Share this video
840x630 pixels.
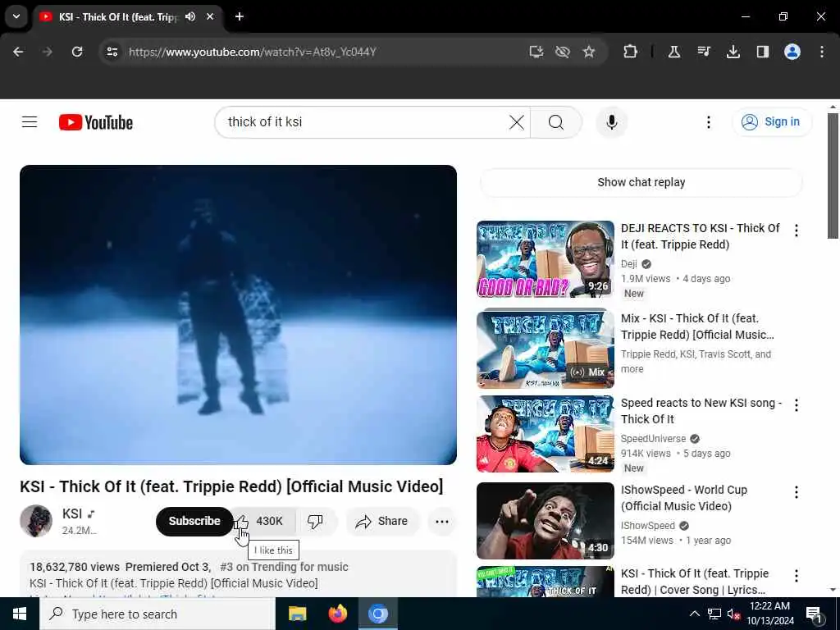pos(382,521)
